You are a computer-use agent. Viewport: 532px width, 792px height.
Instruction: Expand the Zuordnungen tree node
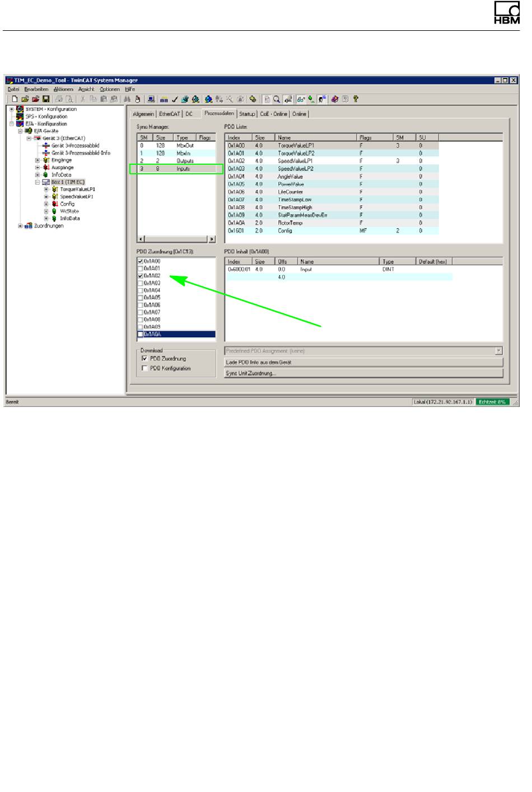pos(20,226)
